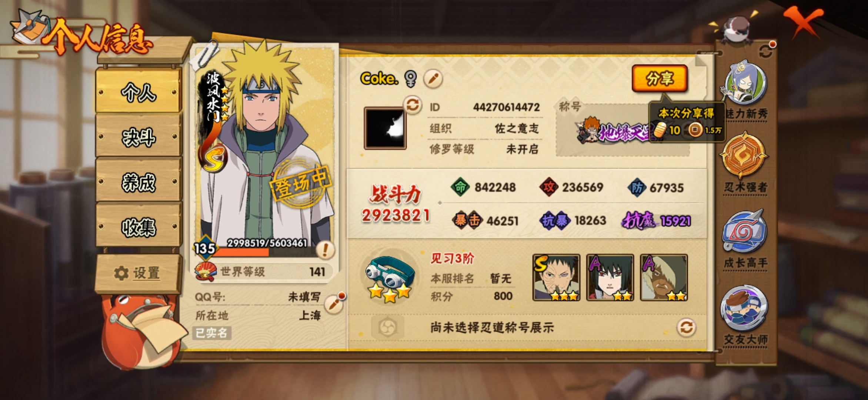868x400 pixels.
Task: Open the 养成 tab
Action: coord(138,182)
